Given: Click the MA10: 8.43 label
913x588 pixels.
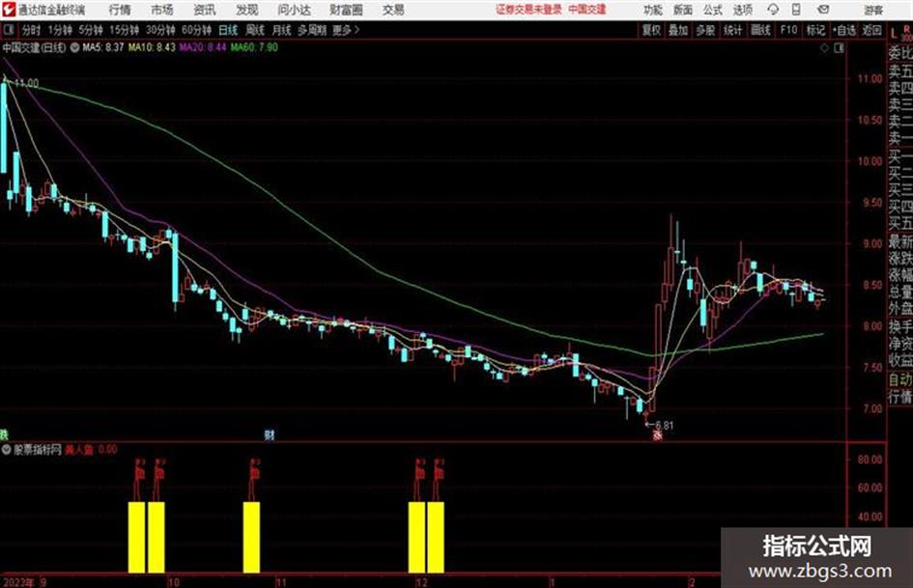Looking at the screenshot, I should 152,47.
